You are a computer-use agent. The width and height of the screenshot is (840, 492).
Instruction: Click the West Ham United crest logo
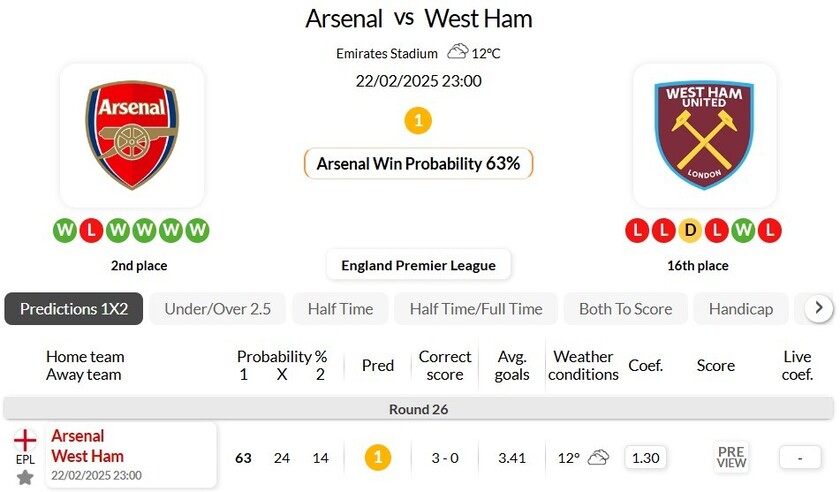click(x=703, y=135)
